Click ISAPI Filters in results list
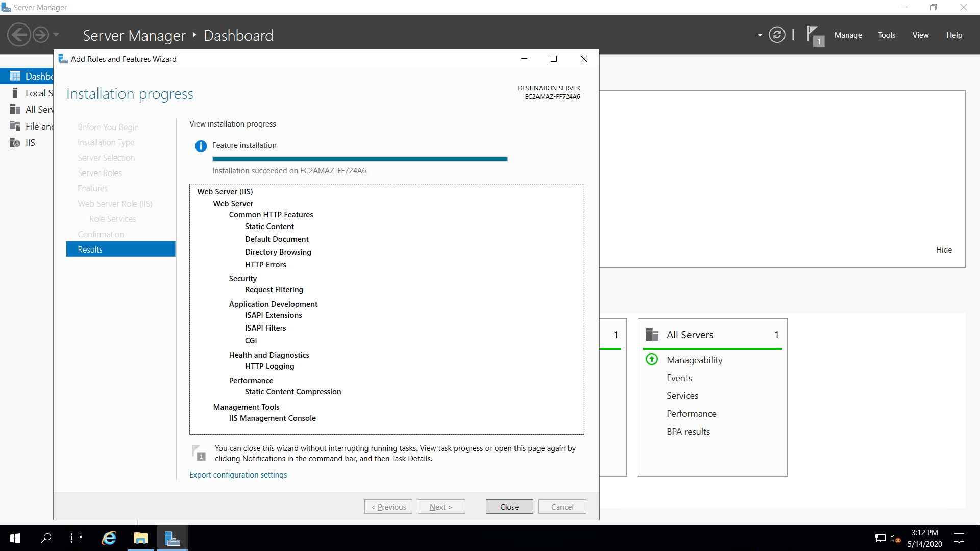This screenshot has height=551, width=980. coord(265,328)
